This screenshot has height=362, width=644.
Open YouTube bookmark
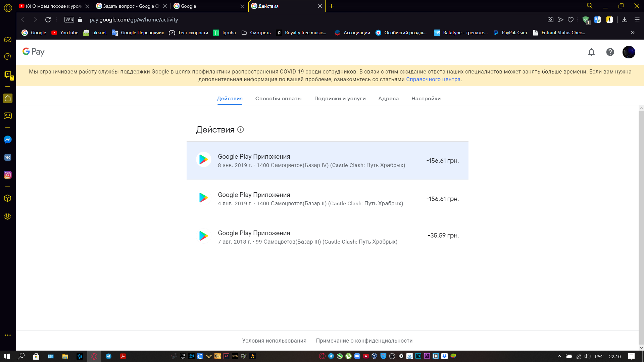coord(65,33)
